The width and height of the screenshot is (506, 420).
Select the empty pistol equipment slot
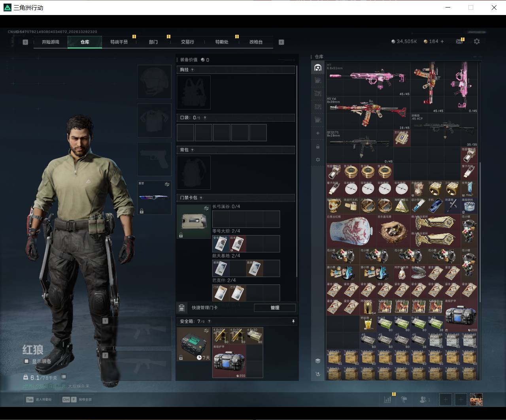tap(154, 159)
